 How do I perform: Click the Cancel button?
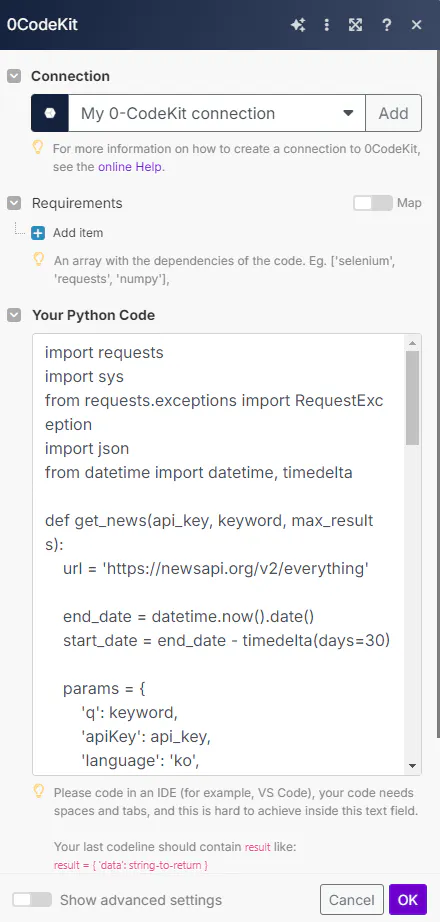click(352, 900)
